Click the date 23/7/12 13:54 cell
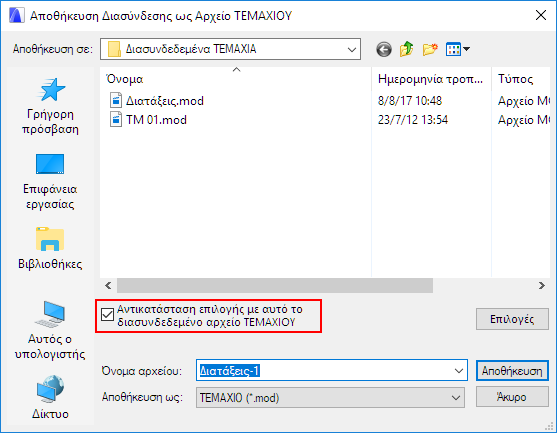557x433 pixels. (412, 120)
